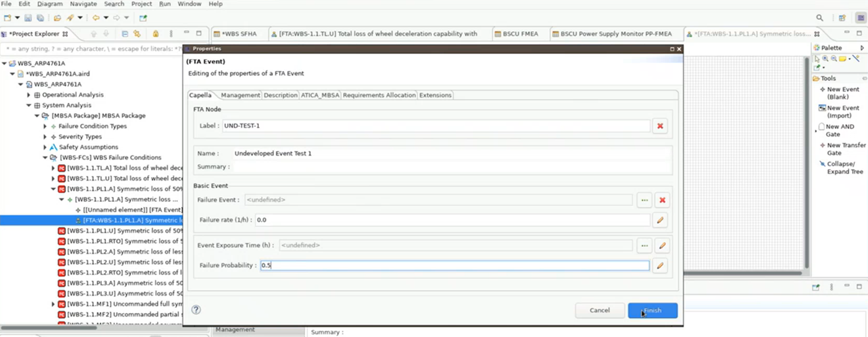Expand the Failure Condition Types node

pos(45,126)
